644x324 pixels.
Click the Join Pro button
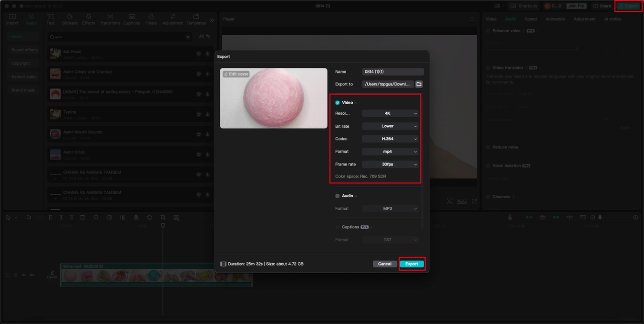pos(576,6)
